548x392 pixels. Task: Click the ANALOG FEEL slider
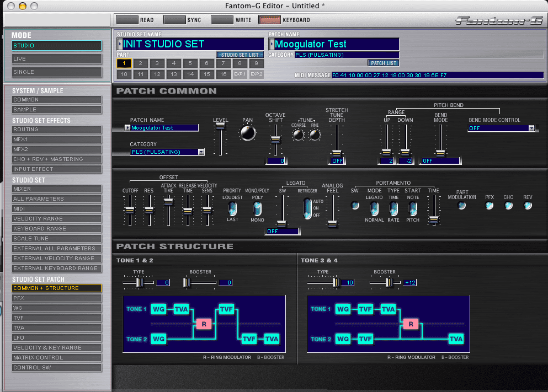click(x=332, y=211)
